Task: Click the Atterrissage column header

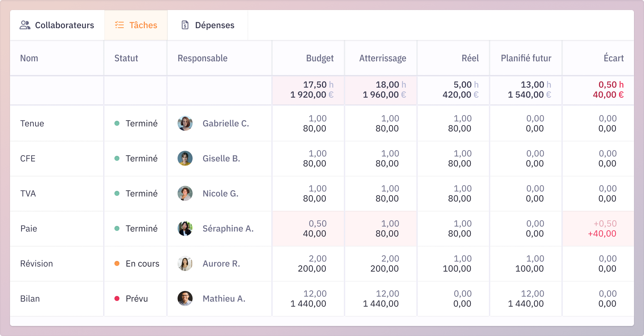Action: 383,58
